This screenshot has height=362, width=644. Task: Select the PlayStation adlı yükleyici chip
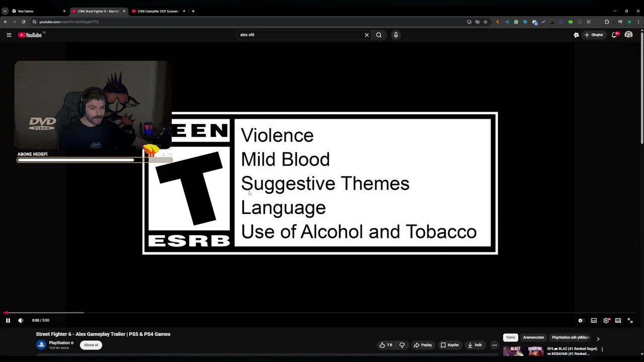click(x=571, y=337)
